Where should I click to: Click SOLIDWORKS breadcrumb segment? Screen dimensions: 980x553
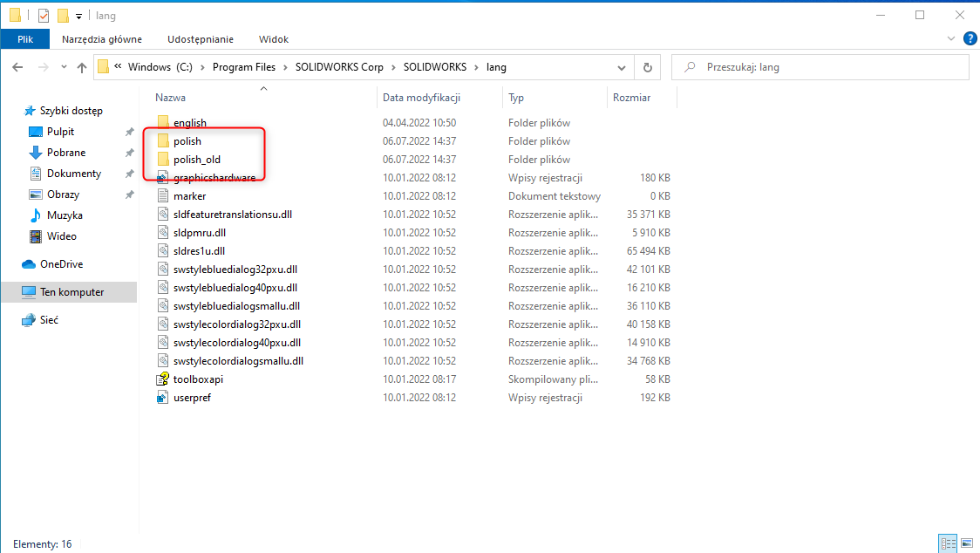tap(435, 67)
